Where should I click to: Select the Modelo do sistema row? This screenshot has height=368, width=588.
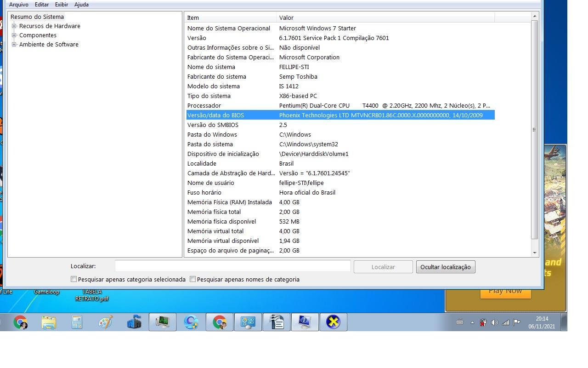pyautogui.click(x=340, y=86)
